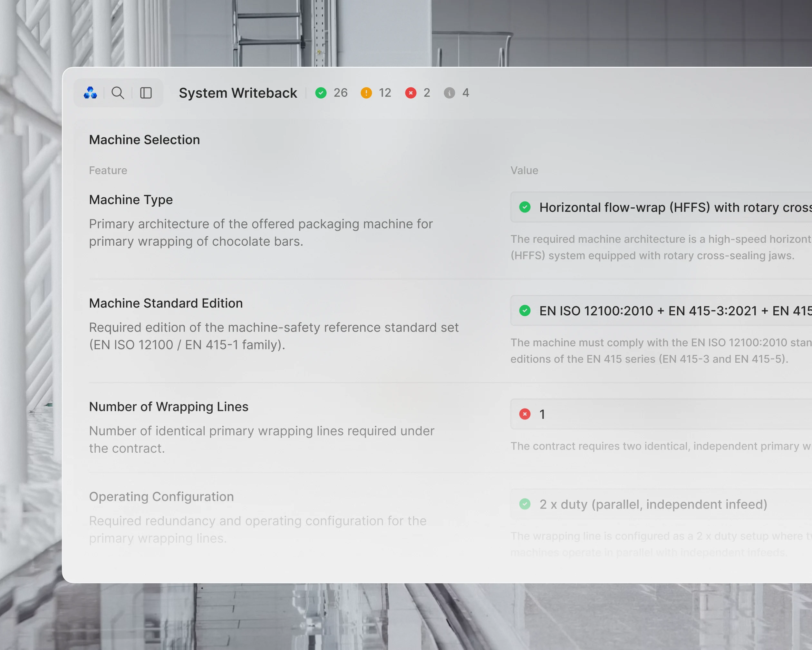Viewport: 812px width, 650px height.
Task: Click the Machine Selection section heading
Action: 144,140
